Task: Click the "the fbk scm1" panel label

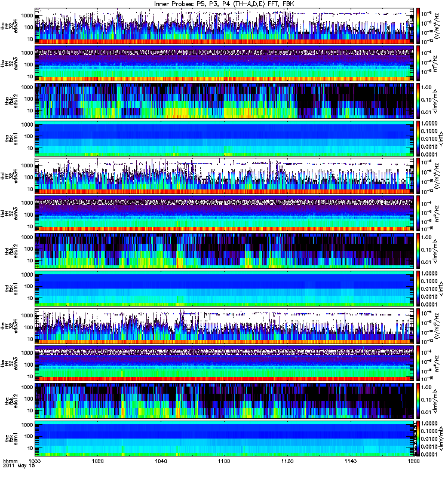Action: (x=11, y=439)
